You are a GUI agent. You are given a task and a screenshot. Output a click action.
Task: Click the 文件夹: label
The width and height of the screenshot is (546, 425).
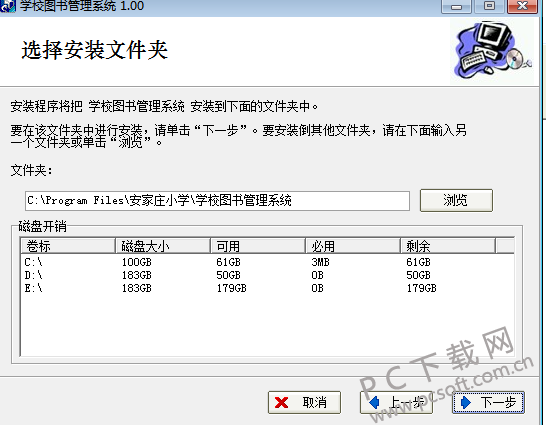[x=31, y=171]
